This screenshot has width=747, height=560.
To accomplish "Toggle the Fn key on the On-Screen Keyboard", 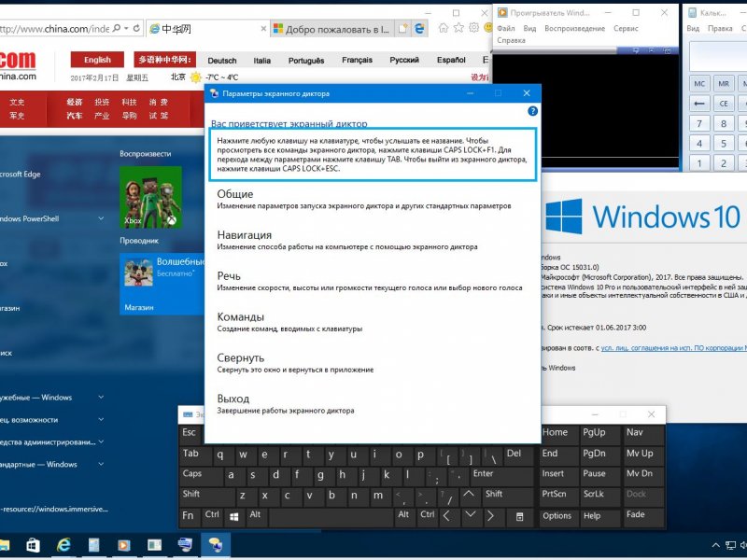I will pos(189,516).
